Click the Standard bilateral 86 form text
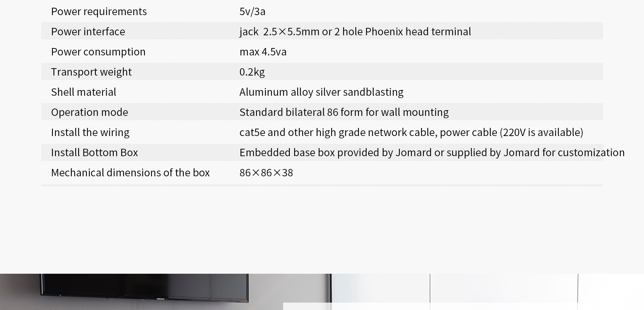644x310 pixels. [344, 112]
